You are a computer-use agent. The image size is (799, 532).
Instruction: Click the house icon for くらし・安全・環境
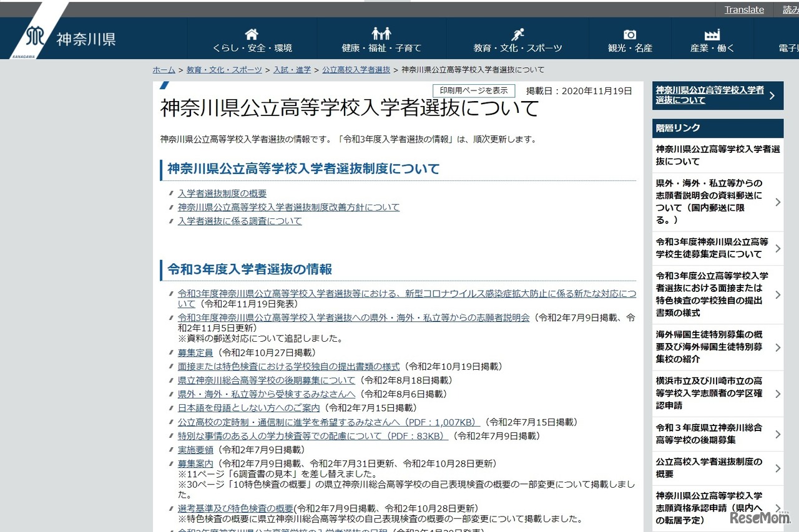(252, 34)
